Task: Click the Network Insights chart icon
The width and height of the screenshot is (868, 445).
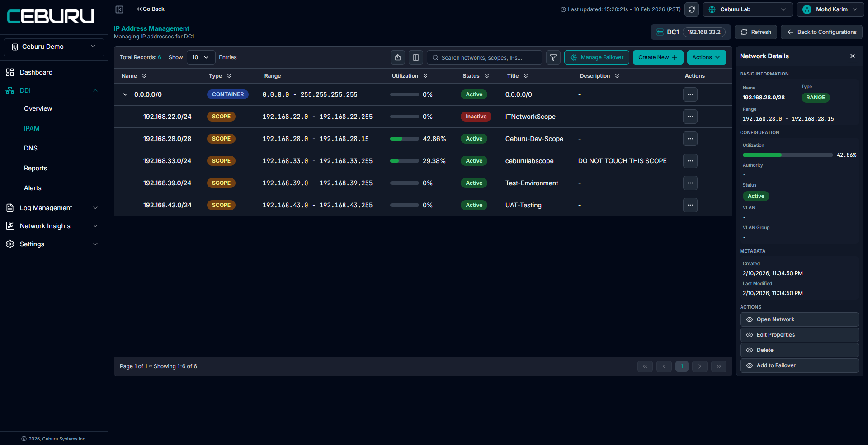Action: [x=10, y=226]
